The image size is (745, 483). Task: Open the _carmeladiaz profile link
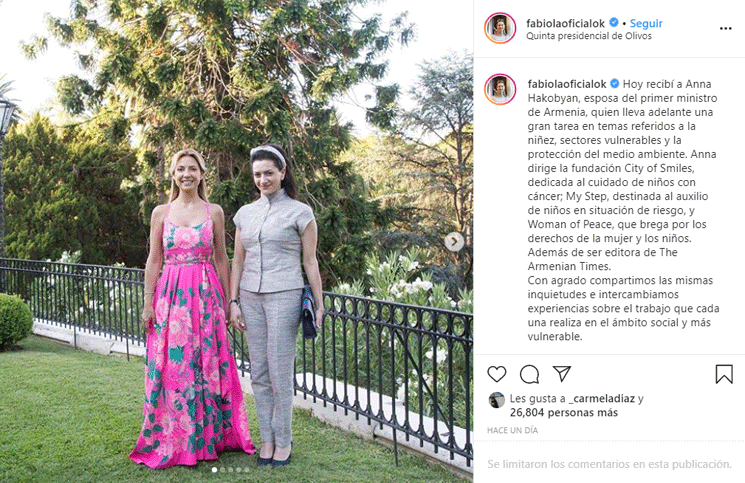point(602,398)
